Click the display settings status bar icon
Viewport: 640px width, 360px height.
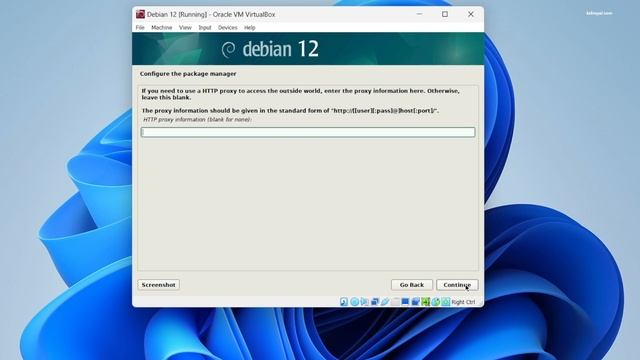(x=405, y=302)
